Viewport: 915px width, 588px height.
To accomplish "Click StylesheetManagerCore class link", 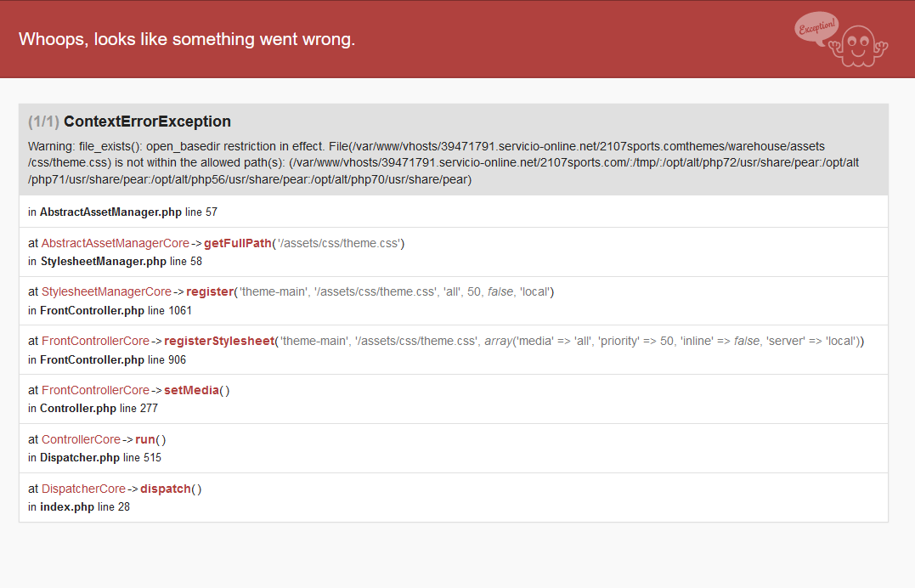I will tap(106, 292).
